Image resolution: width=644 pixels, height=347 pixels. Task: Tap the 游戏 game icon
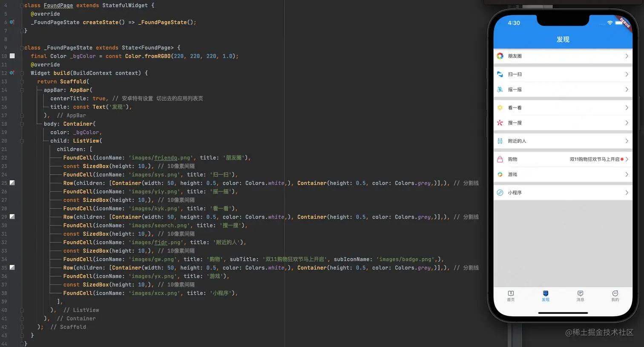click(x=500, y=174)
